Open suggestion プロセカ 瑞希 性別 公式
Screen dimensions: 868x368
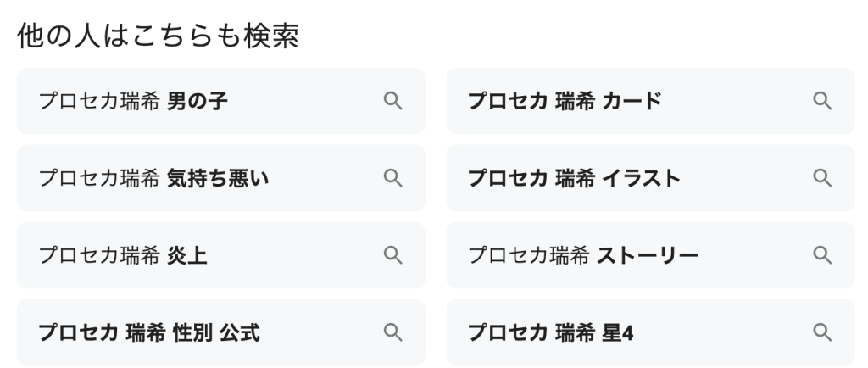221,332
